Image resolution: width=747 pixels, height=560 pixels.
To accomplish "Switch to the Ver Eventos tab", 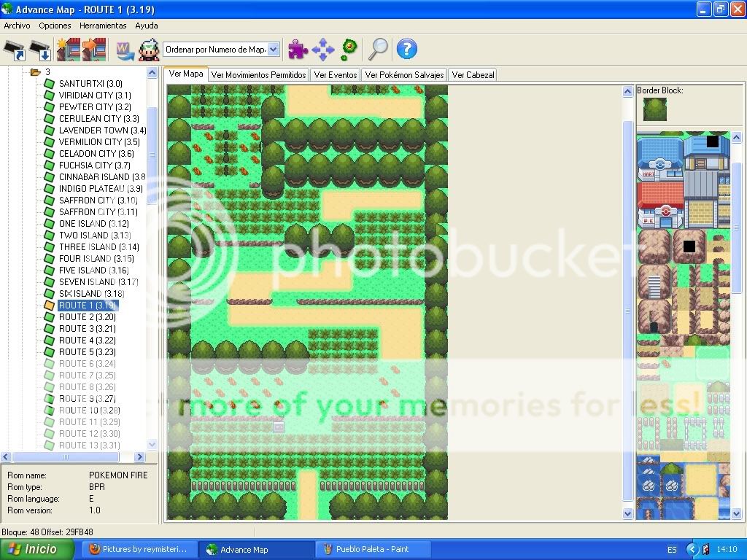I will (x=336, y=75).
